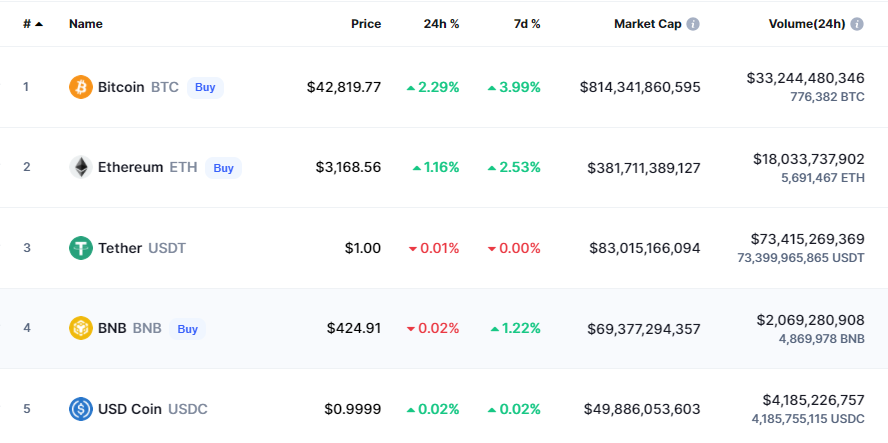
Task: Click the Ethereum diamond logo icon
Action: pos(80,168)
